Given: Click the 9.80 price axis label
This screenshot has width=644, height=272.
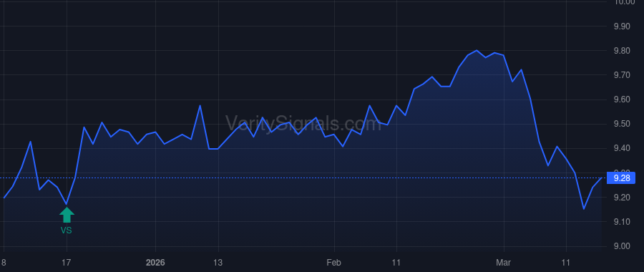Looking at the screenshot, I should [x=621, y=51].
